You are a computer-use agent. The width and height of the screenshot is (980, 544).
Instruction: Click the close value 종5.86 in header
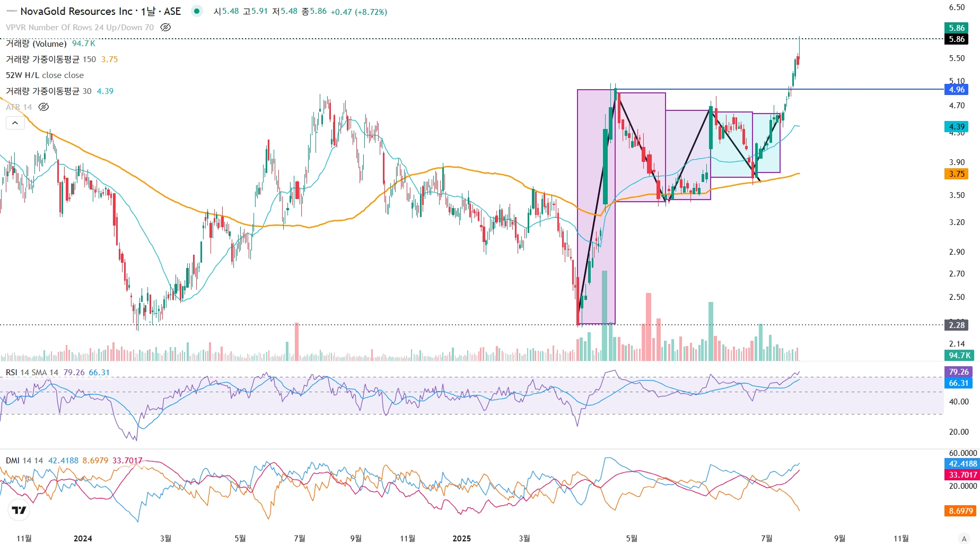click(314, 11)
